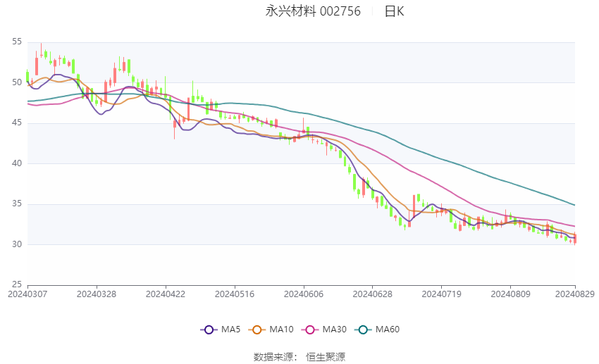
Task: Click the x-axis date label 20240422
Action: click(x=166, y=294)
